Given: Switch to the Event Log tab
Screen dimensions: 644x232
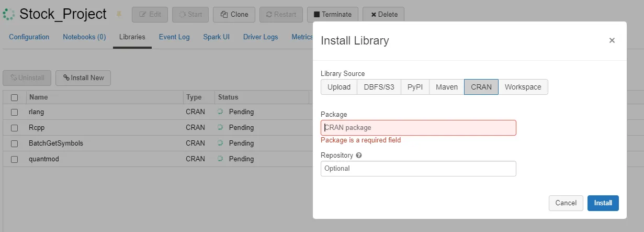Looking at the screenshot, I should [174, 37].
